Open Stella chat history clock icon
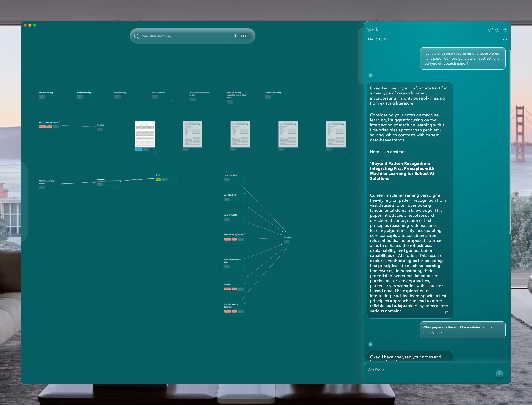 pos(497,30)
